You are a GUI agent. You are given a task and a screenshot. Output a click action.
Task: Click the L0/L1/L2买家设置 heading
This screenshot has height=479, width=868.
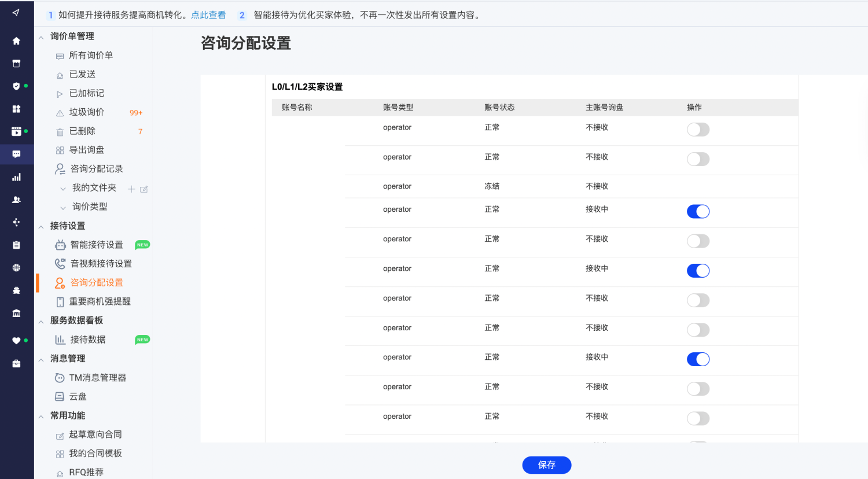307,87
